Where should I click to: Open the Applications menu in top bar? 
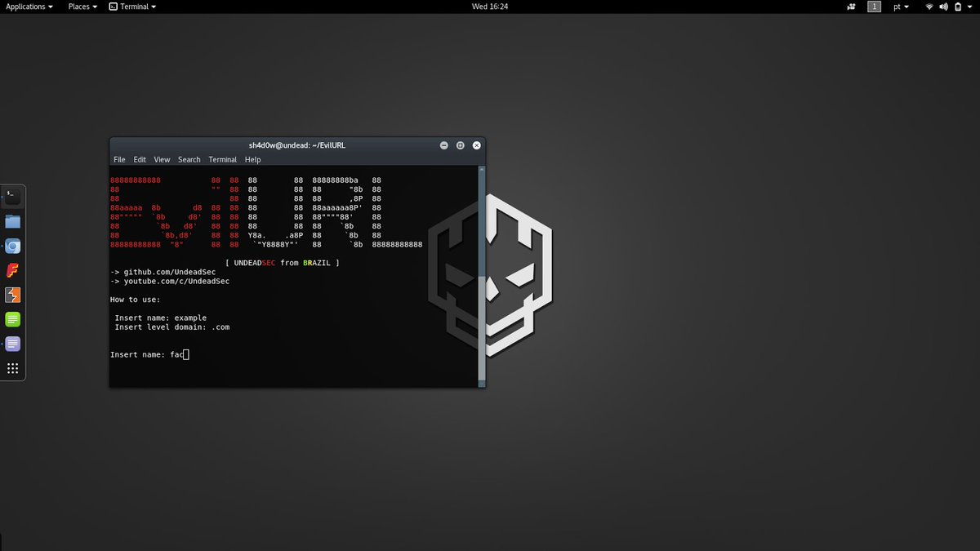29,7
